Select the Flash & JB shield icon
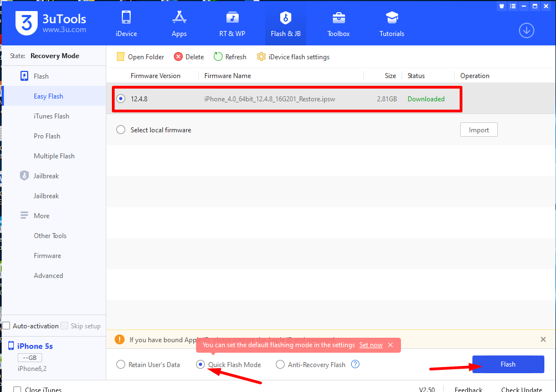 click(x=285, y=17)
